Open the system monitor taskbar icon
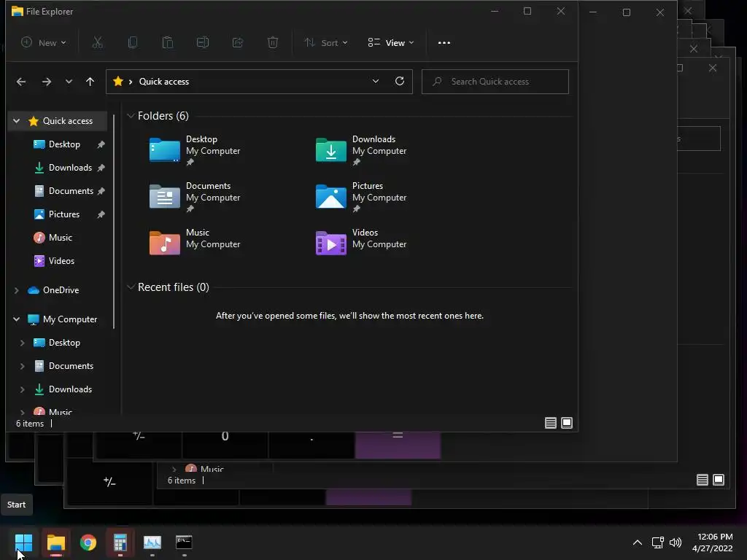This screenshot has width=747, height=560. pyautogui.click(x=152, y=542)
